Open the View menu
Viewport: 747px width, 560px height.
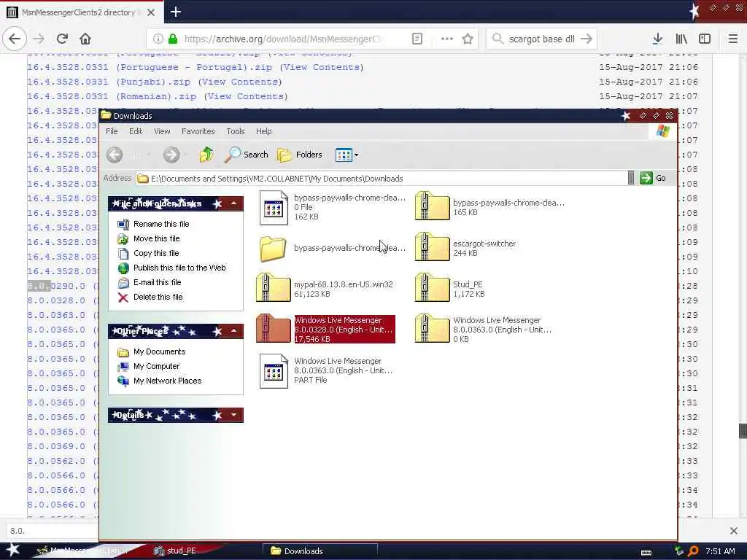(x=162, y=131)
